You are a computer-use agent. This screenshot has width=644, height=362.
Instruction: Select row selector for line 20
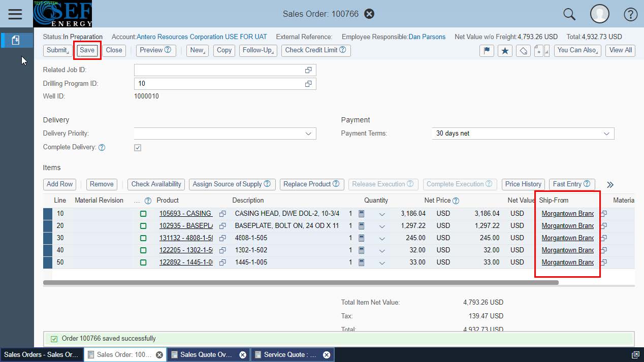tap(48, 226)
